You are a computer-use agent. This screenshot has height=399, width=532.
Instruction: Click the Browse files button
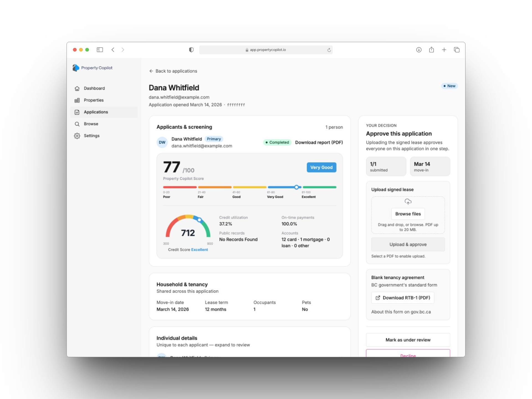408,214
